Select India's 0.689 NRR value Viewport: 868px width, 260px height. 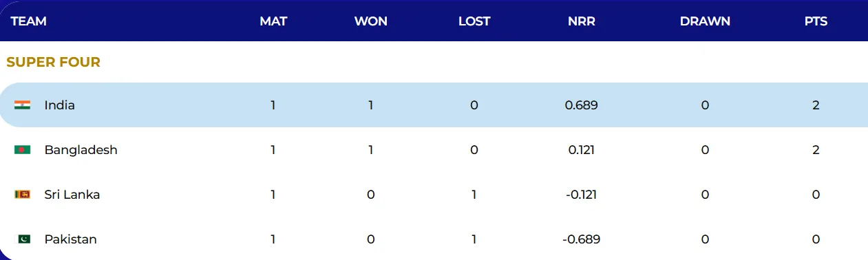[582, 105]
